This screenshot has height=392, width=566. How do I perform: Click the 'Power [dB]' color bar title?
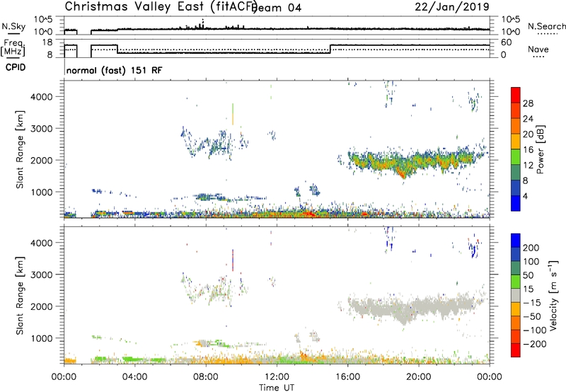(x=540, y=149)
